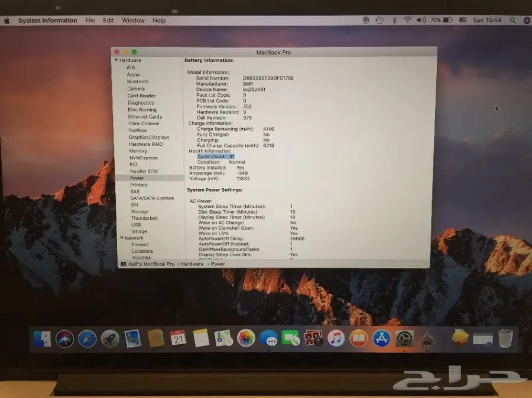Open Messages from the Dock
The width and height of the screenshot is (532, 398).
coord(268,338)
